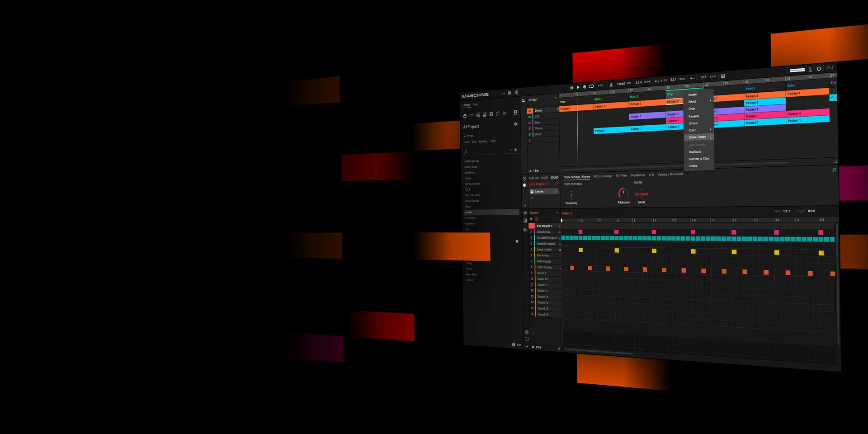Open the LFO parameter page
Image resolution: width=868 pixels, height=434 pixels.
pyautogui.click(x=651, y=175)
